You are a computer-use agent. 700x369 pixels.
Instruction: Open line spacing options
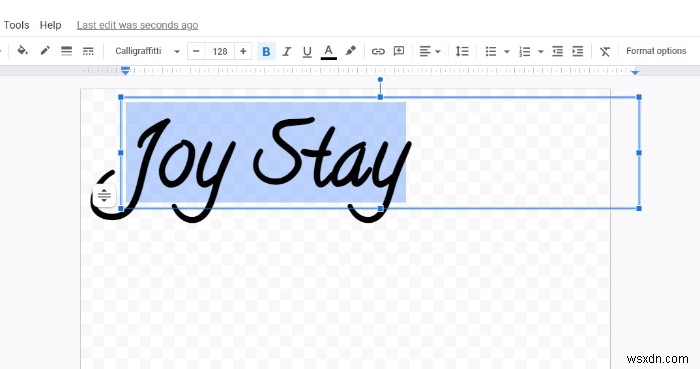pos(462,51)
